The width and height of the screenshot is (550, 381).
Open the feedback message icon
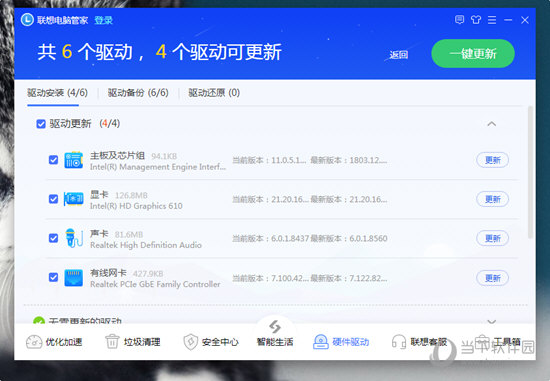click(459, 20)
